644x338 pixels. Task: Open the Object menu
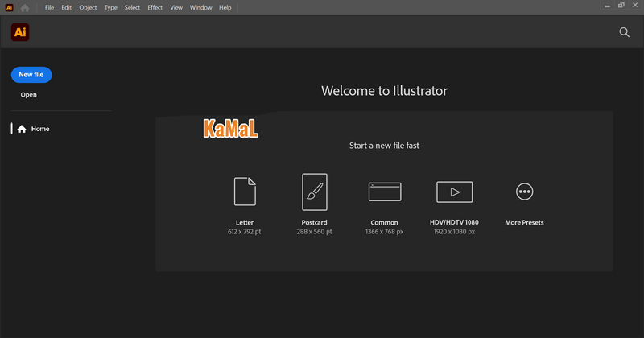(x=88, y=7)
